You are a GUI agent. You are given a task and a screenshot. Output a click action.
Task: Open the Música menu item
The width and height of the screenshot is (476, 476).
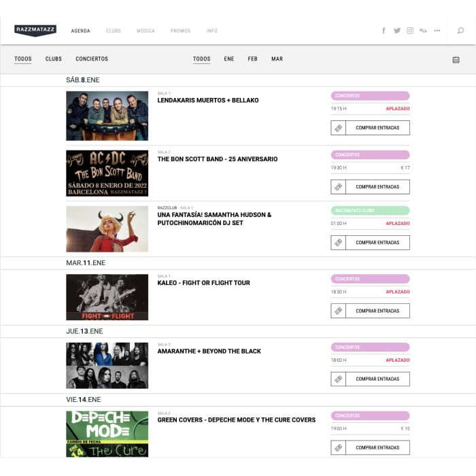146,31
